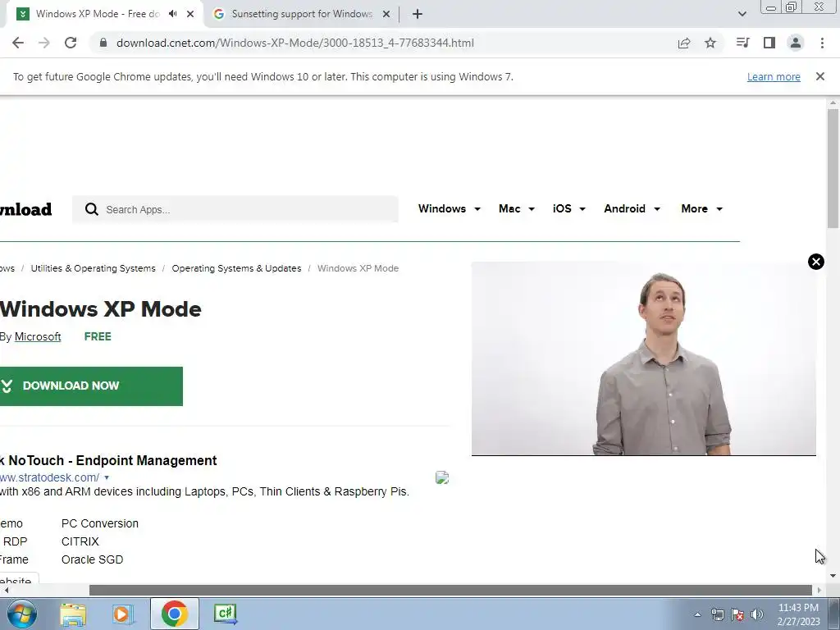Open a new tab
The image size is (840, 630).
tap(418, 14)
